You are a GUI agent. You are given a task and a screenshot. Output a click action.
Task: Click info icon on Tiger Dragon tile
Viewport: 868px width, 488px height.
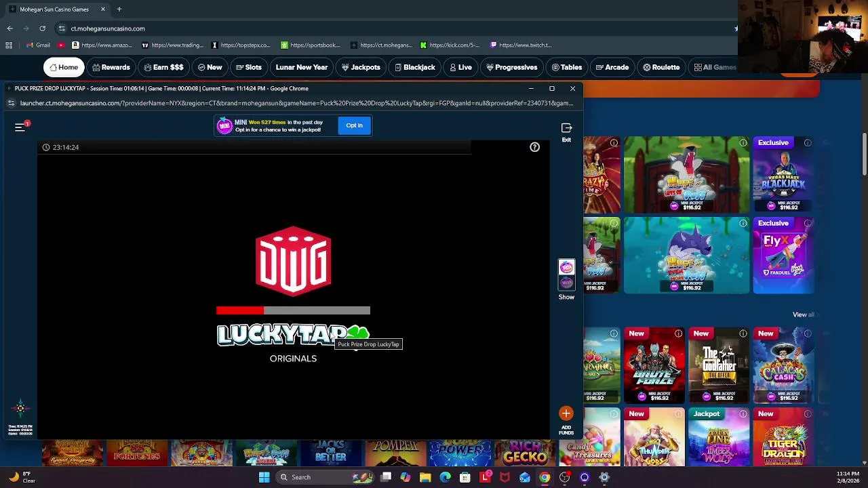pyautogui.click(x=808, y=414)
